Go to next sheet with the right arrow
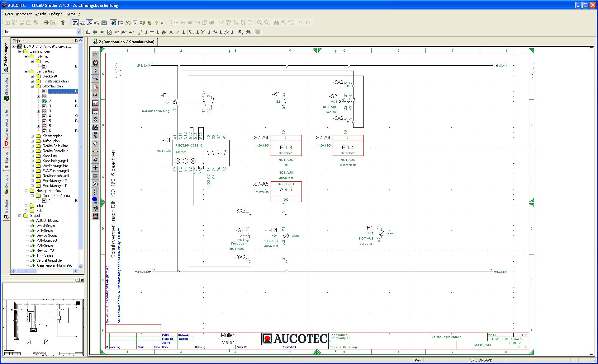 (102, 32)
